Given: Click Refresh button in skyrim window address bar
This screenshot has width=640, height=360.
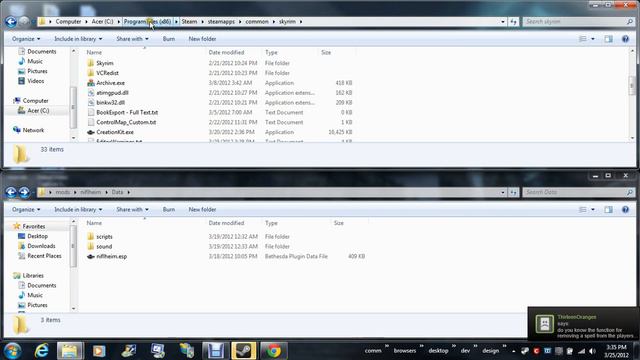Looking at the screenshot, I should click(513, 22).
